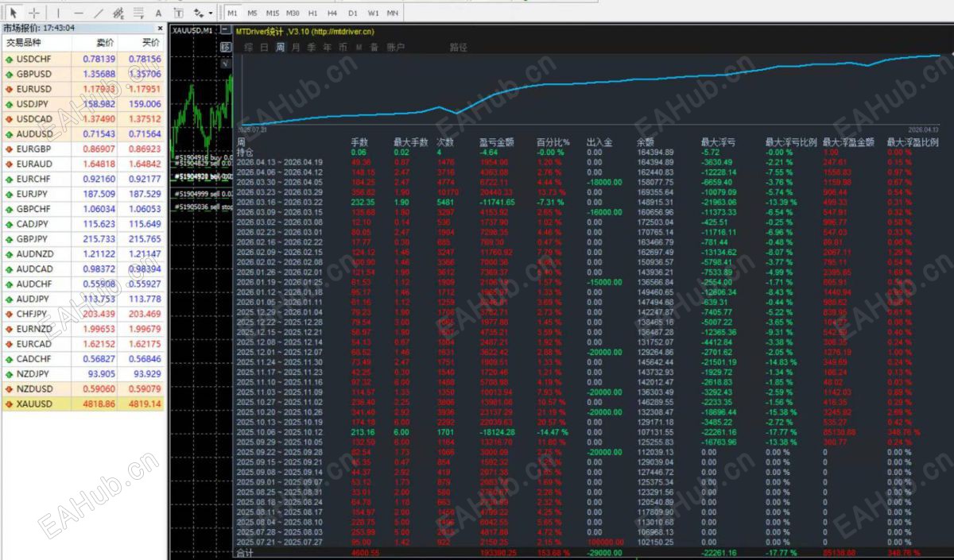This screenshot has width=954, height=560.
Task: Switch chart to D1 timeframe
Action: [x=353, y=14]
